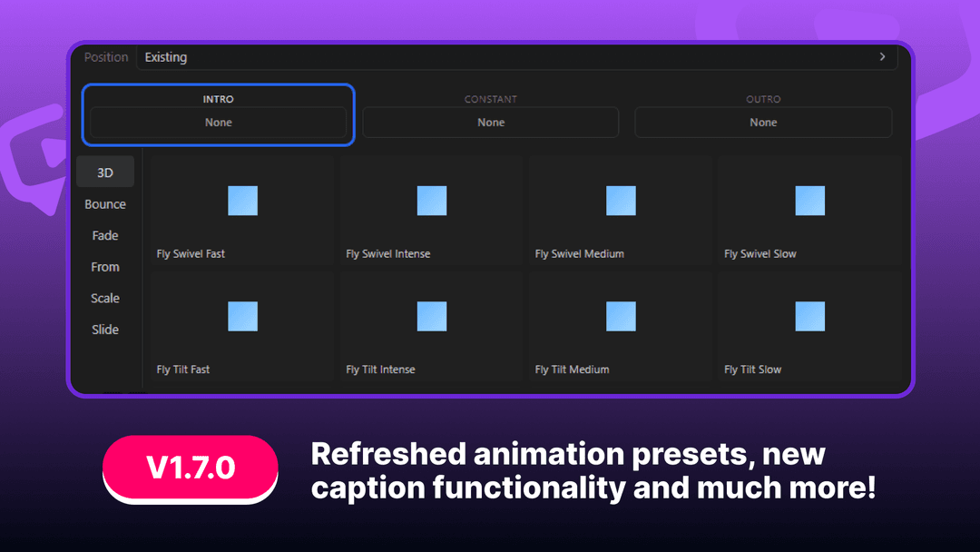Viewport: 980px width, 552px height.
Task: Select the Fly Swivel Slow preset
Action: click(x=808, y=209)
